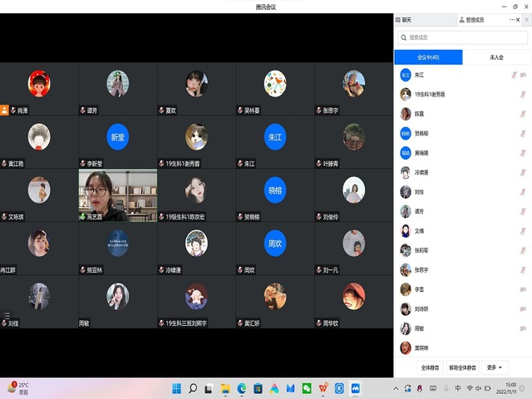Click the 解除全体静音 button
The width and height of the screenshot is (532, 399).
point(463,367)
